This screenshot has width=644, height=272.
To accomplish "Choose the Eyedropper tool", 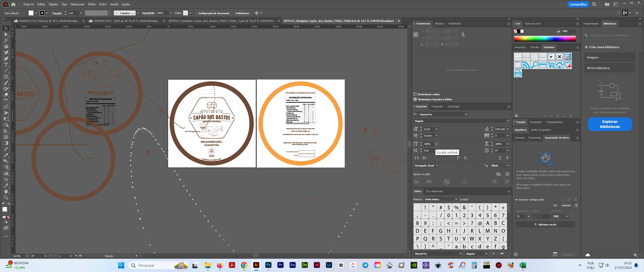I will point(6,155).
